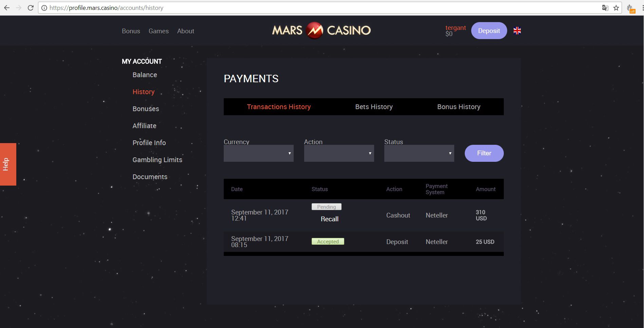The image size is (644, 328).
Task: Expand the Status filter dropdown
Action: (419, 153)
